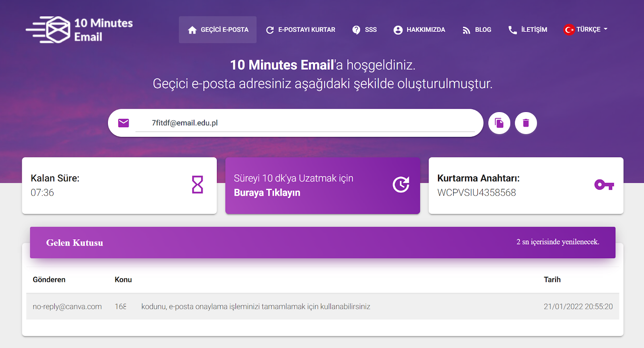Click the remaining time value 07:36
Screen dimensions: 644x348
42,193
